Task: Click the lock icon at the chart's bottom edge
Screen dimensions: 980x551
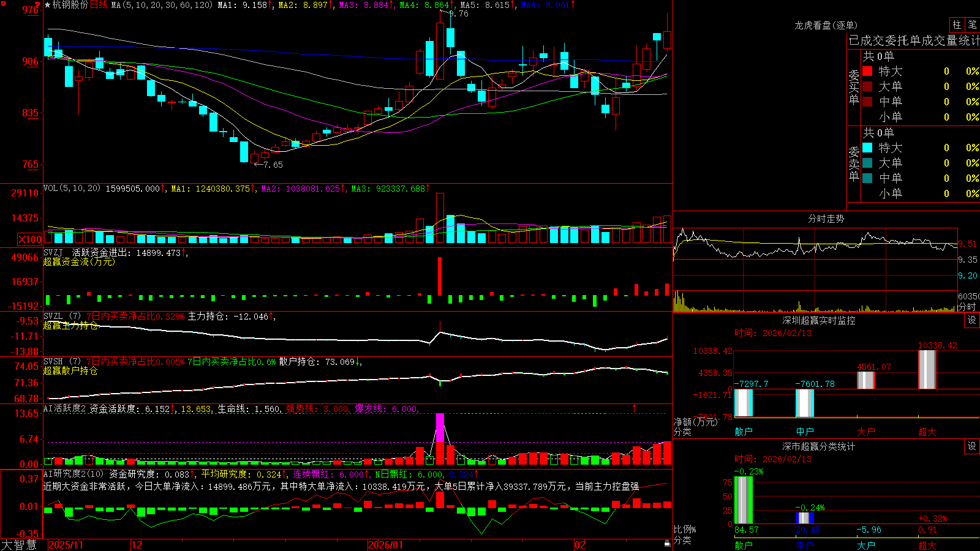Action: (x=667, y=544)
